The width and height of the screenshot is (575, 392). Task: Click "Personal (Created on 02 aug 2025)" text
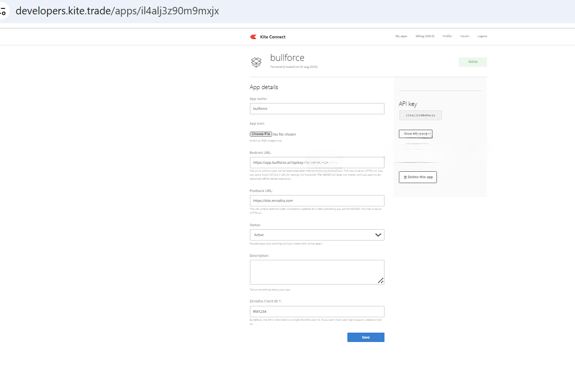294,67
